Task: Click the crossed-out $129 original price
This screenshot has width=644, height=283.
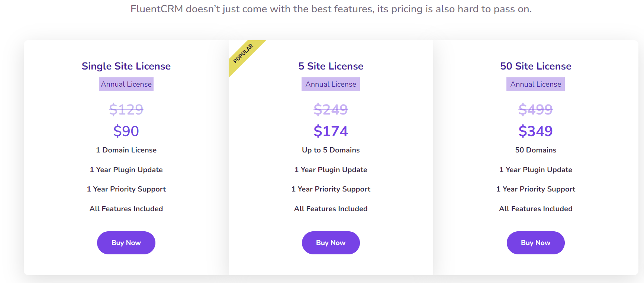Action: (126, 110)
